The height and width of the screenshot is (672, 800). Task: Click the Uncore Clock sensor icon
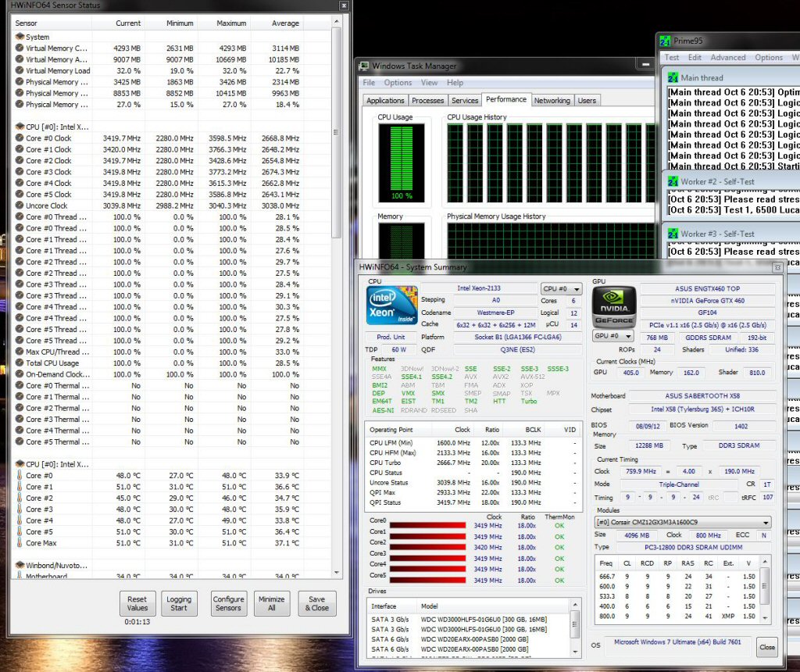(x=20, y=206)
